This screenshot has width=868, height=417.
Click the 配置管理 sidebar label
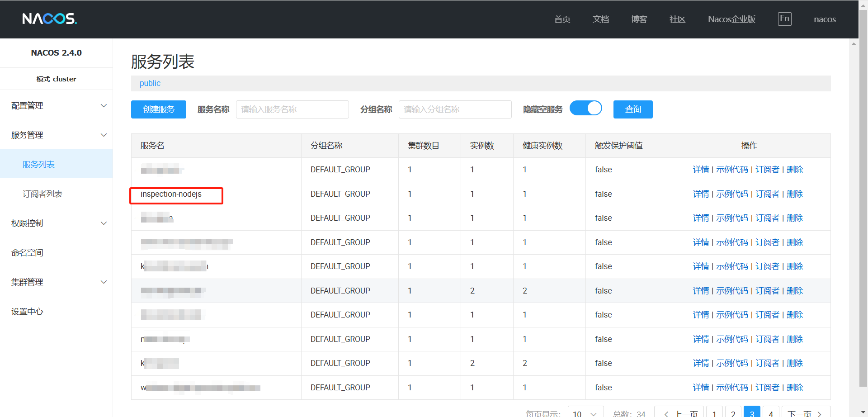pyautogui.click(x=27, y=105)
